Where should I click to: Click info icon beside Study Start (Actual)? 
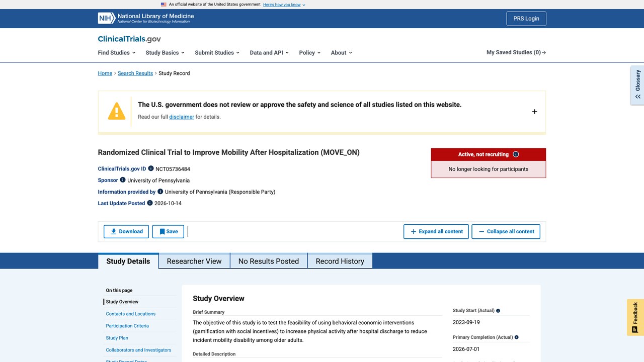498,311
